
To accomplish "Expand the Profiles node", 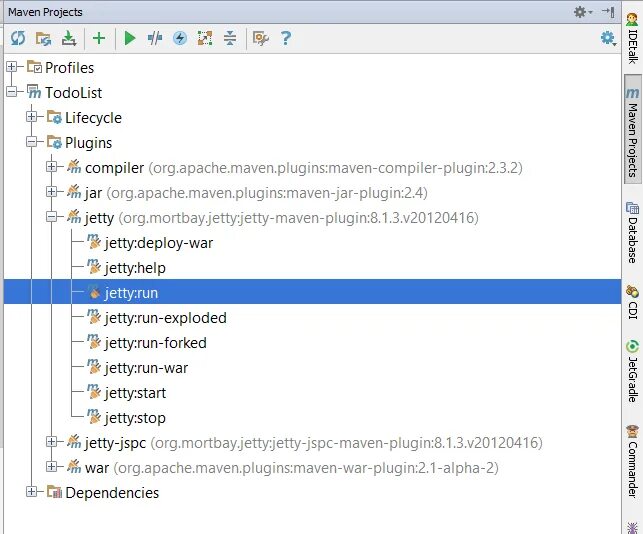I will [x=11, y=67].
